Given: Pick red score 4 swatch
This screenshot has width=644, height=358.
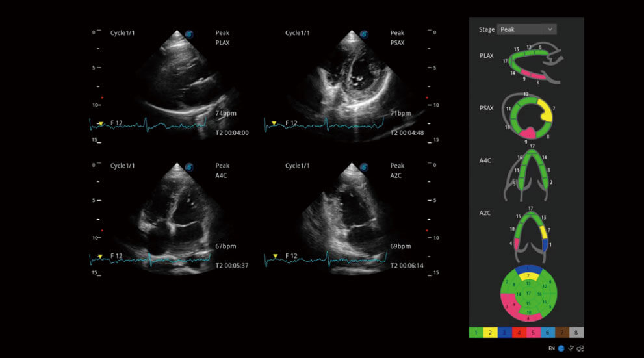Looking at the screenshot, I should pos(519,333).
